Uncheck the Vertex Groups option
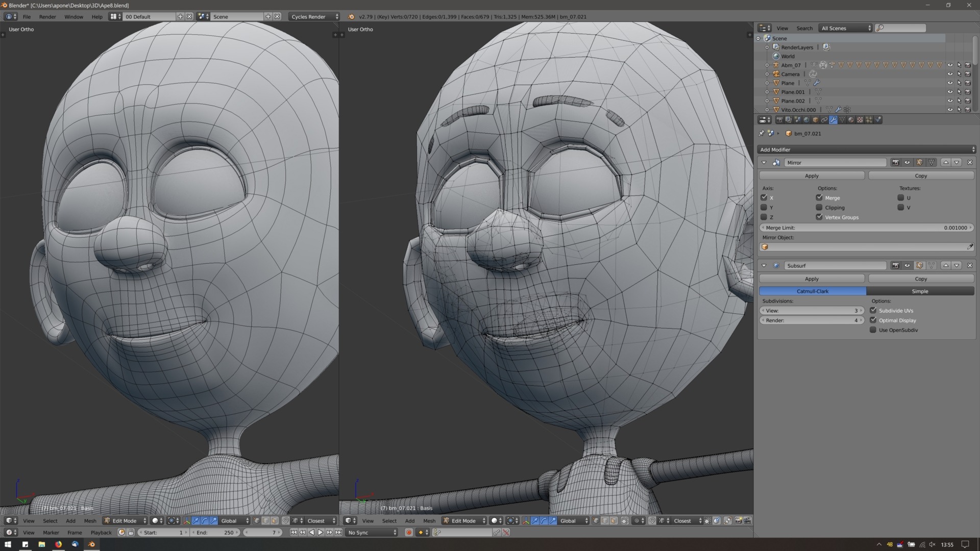This screenshot has width=980, height=551. (x=819, y=217)
